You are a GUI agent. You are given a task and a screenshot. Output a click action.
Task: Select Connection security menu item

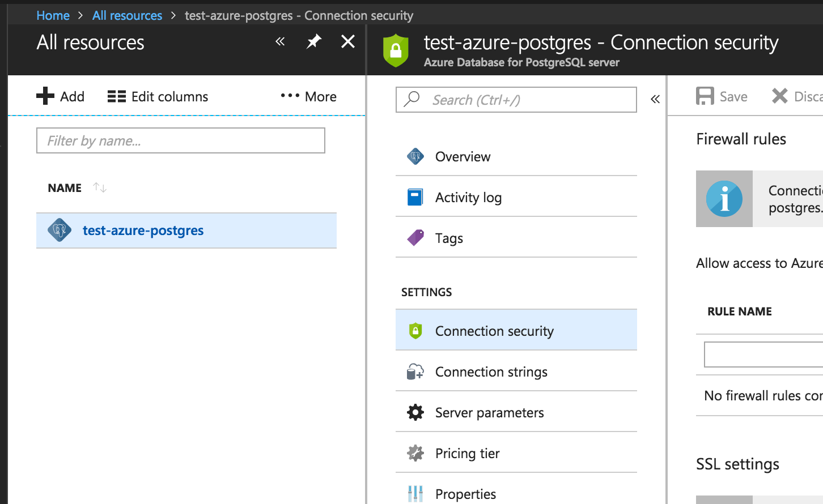[516, 331]
